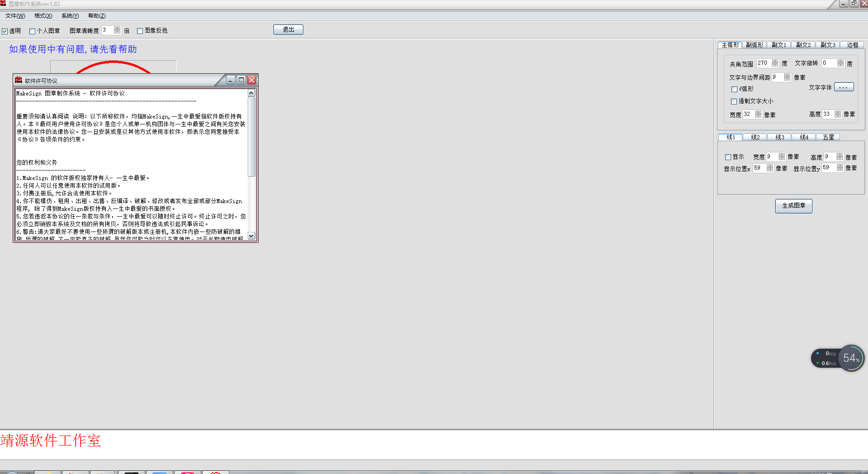Check the 强制文字大小 option
Viewport: 868px width, 474px height.
pos(734,101)
